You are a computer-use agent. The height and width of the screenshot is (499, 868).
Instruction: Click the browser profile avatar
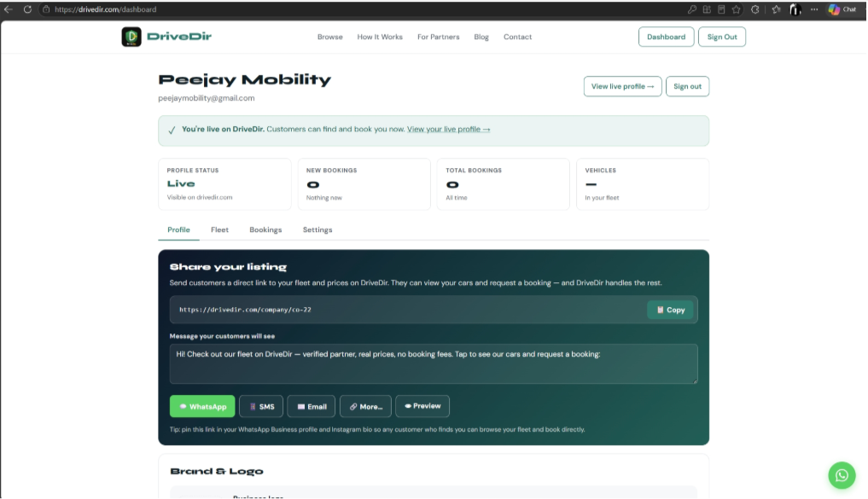(795, 9)
